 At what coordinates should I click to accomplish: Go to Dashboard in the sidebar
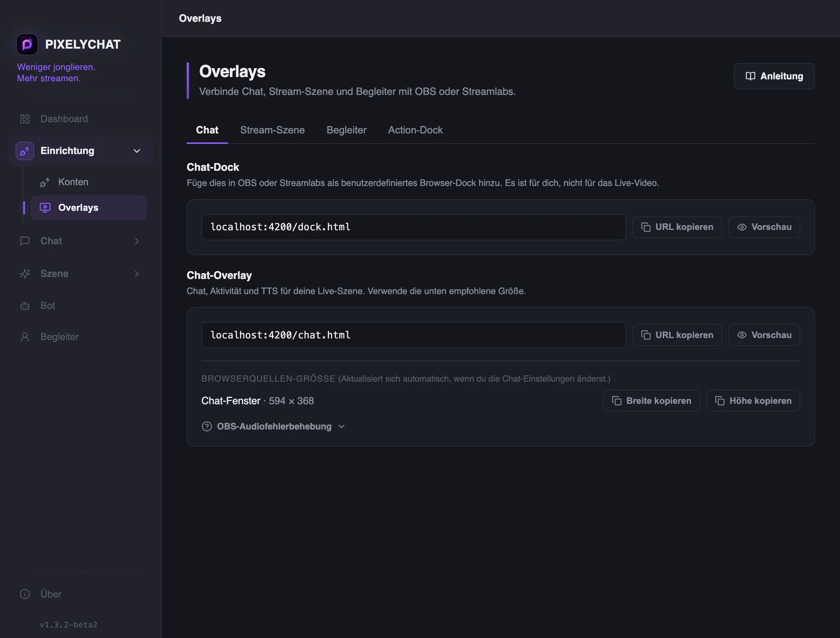click(81, 119)
